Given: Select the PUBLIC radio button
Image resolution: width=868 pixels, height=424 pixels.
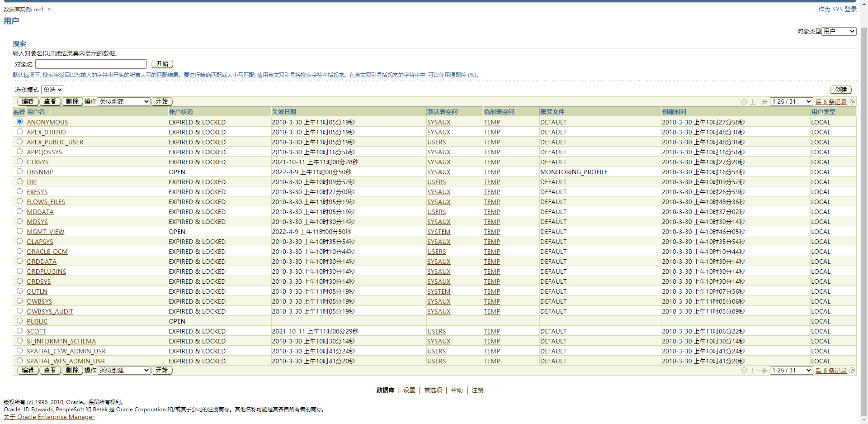Looking at the screenshot, I should point(19,320).
